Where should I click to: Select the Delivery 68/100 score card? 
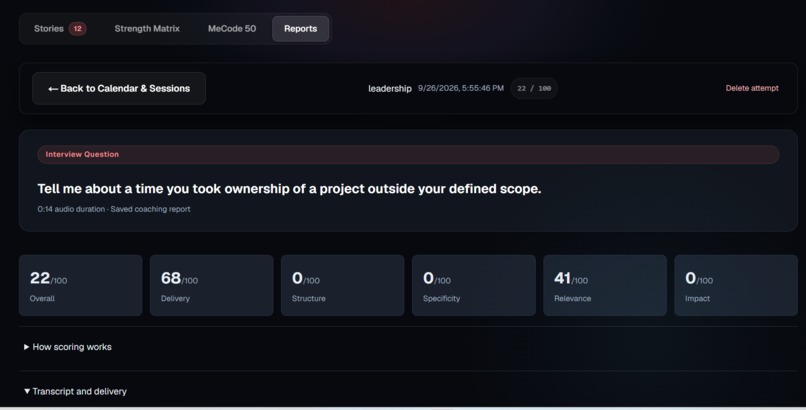pyautogui.click(x=212, y=285)
